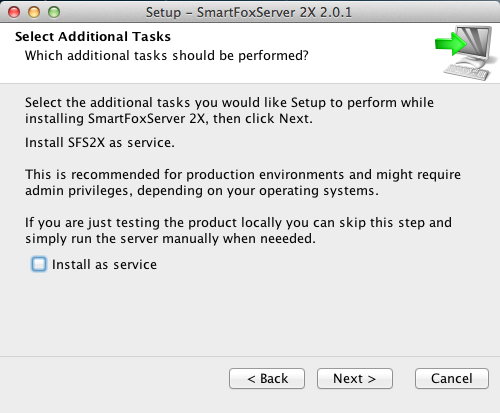Screen dimensions: 500x413
Task: Click the 'Install SFS2X as service.' line
Action: (x=100, y=142)
